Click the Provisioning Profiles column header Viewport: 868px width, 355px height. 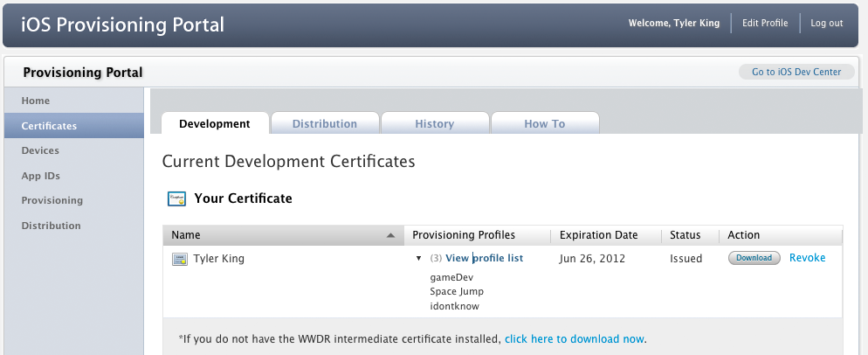477,235
